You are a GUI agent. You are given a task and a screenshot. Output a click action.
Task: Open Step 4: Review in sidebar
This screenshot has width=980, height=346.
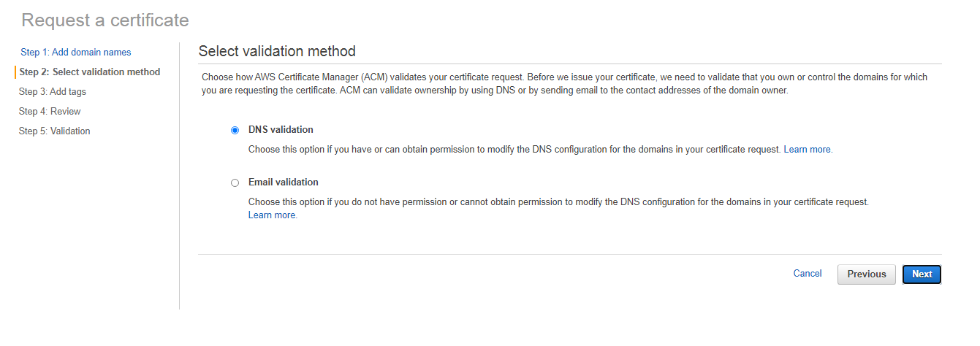(x=50, y=112)
